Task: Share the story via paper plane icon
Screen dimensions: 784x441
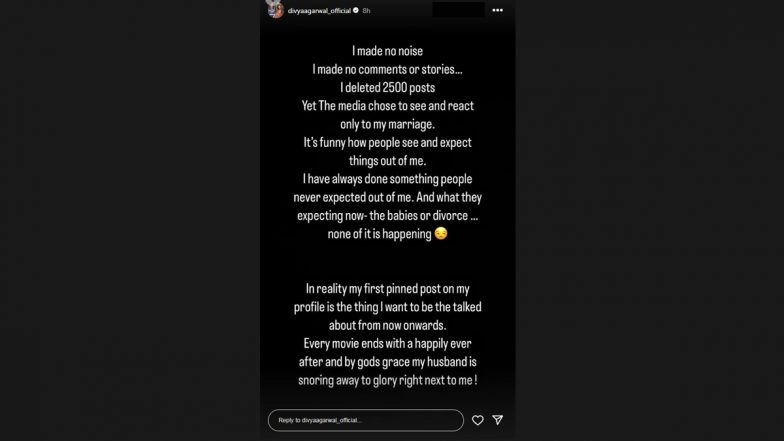Action: (497, 420)
